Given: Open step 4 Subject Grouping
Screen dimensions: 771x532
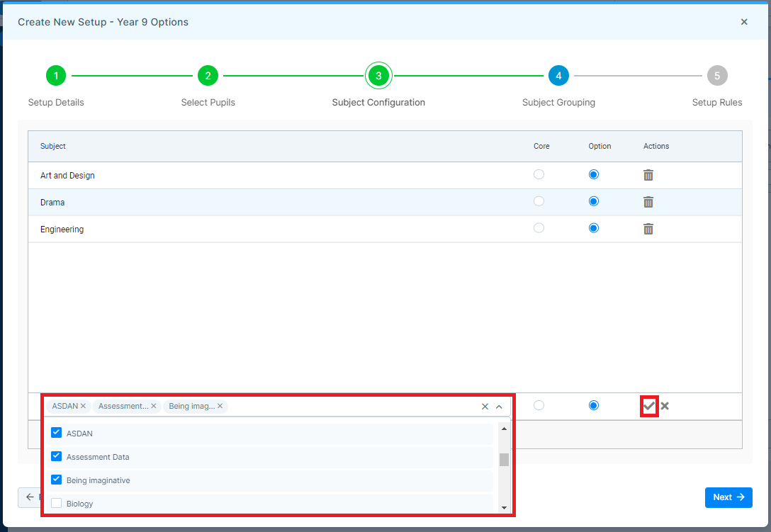Looking at the screenshot, I should pos(558,75).
